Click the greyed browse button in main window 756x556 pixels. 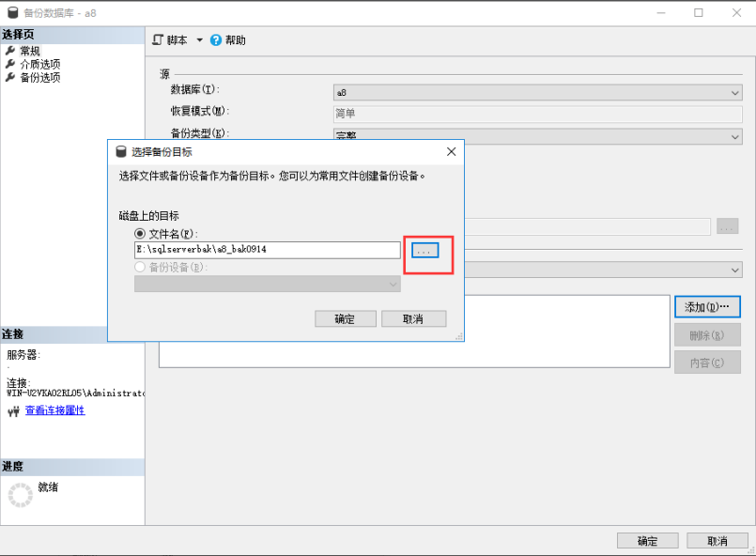(x=728, y=226)
